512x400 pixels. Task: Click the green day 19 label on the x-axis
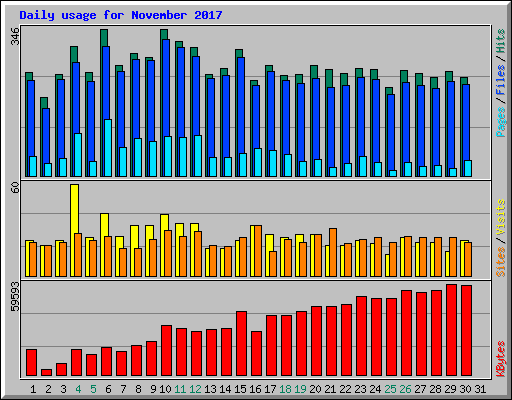[300, 389]
